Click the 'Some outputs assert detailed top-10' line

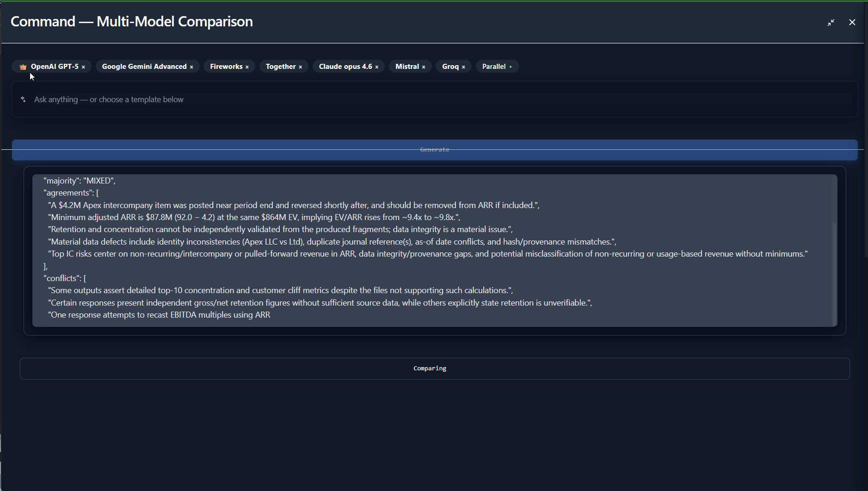(x=281, y=290)
